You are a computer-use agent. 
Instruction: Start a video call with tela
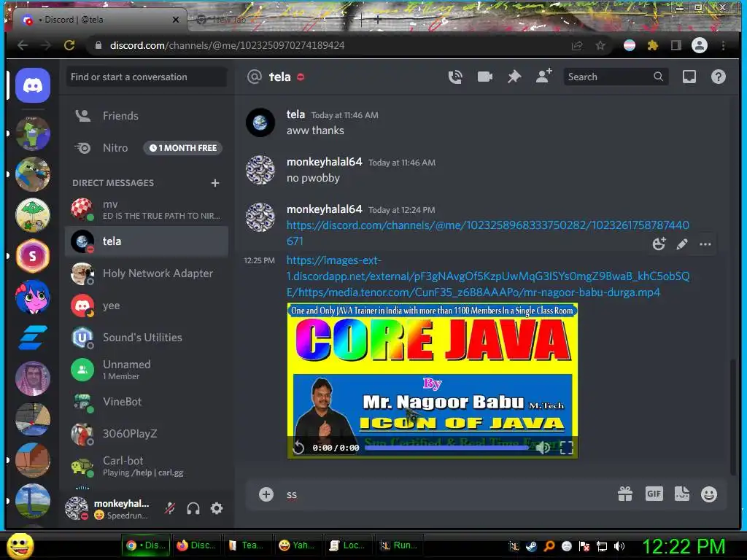pyautogui.click(x=484, y=77)
